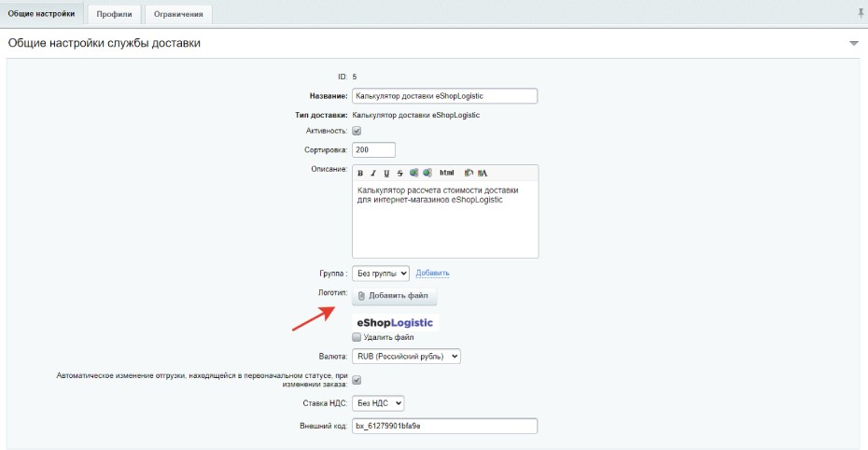Open the Группа dropdown
This screenshot has width=868, height=450.
pyautogui.click(x=381, y=274)
